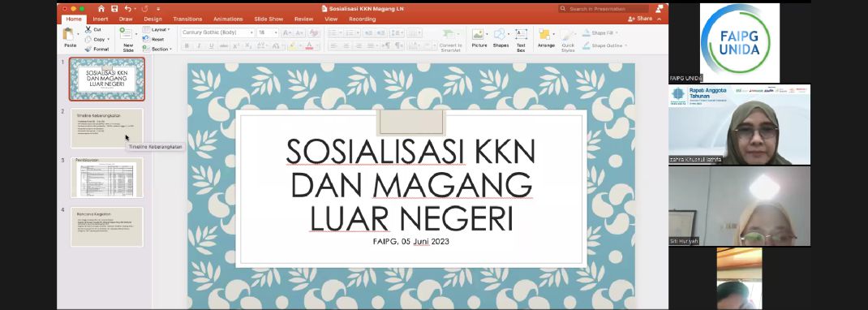868x310 pixels.
Task: Insert a Picture from the ribbon
Action: tap(479, 37)
